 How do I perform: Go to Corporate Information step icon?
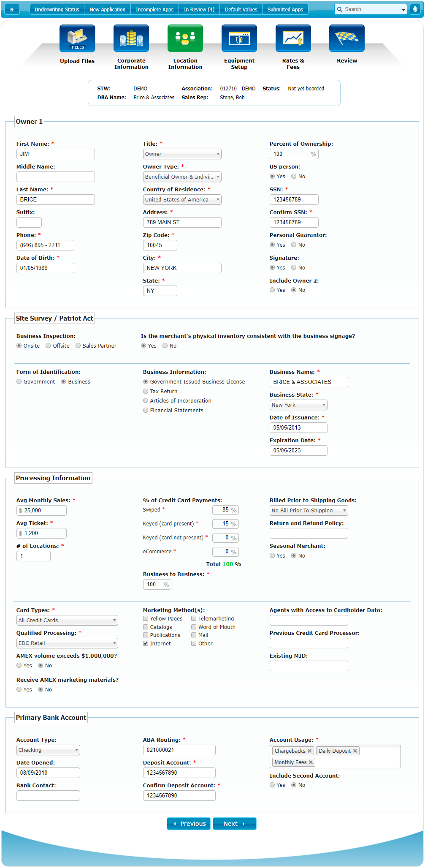coord(131,38)
